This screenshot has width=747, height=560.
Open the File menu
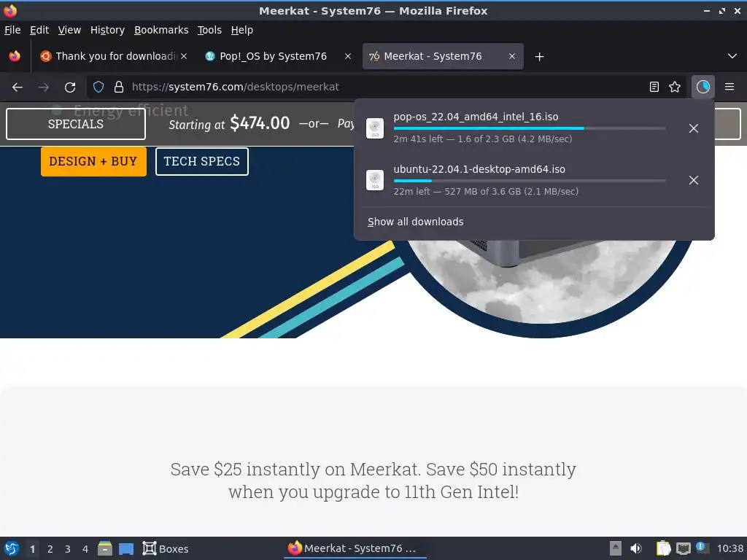pyautogui.click(x=12, y=30)
